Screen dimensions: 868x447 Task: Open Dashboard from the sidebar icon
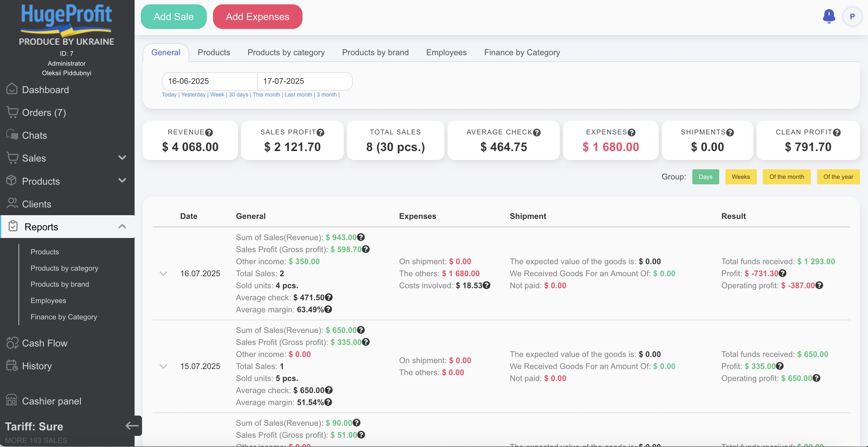12,89
